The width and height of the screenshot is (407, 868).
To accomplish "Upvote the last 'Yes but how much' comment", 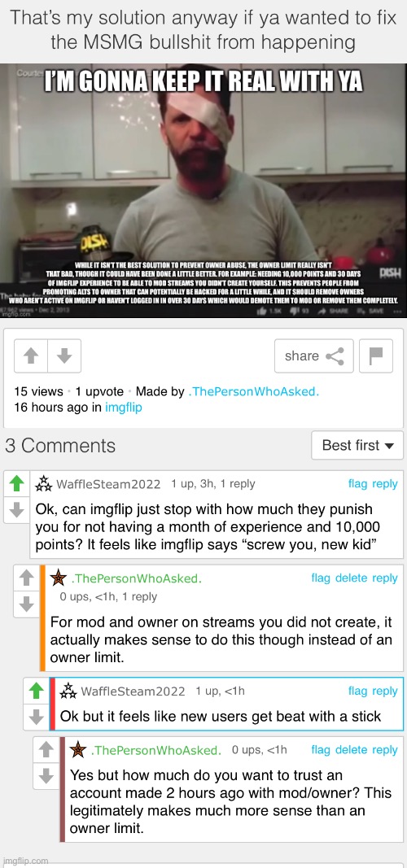I will (46, 750).
